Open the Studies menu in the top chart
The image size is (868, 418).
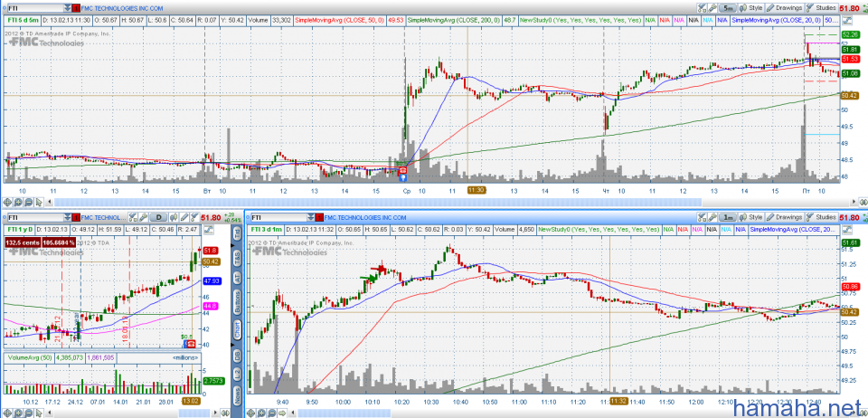coord(822,8)
